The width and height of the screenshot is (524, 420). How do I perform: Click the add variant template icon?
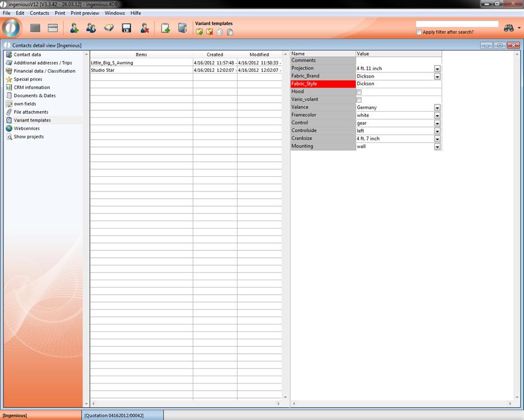tap(199, 32)
